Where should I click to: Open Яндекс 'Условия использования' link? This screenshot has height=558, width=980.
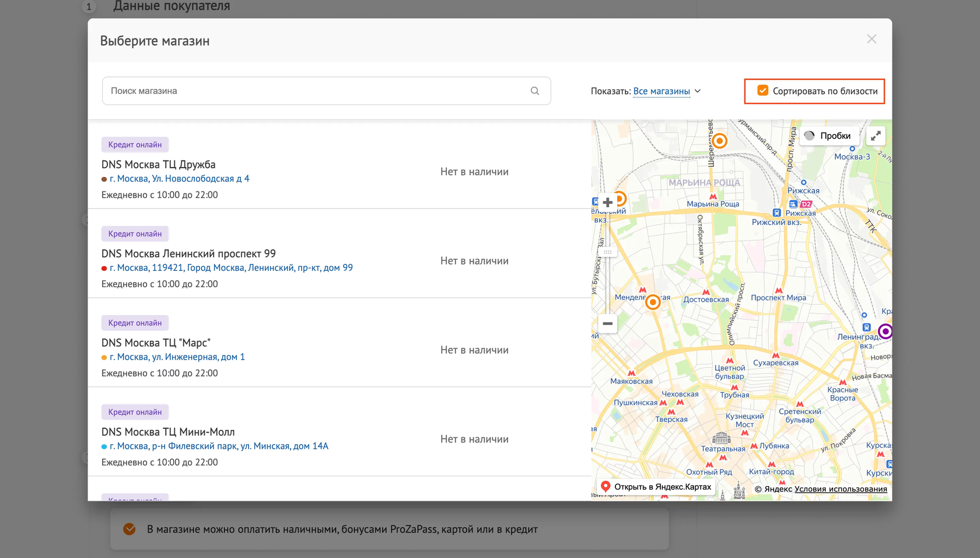(x=841, y=489)
